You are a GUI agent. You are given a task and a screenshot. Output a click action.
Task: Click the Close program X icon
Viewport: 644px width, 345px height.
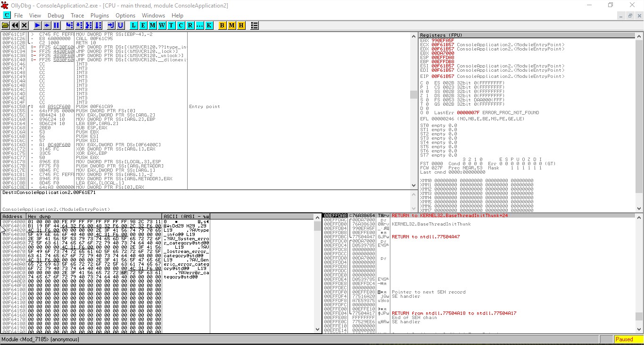tap(25, 25)
